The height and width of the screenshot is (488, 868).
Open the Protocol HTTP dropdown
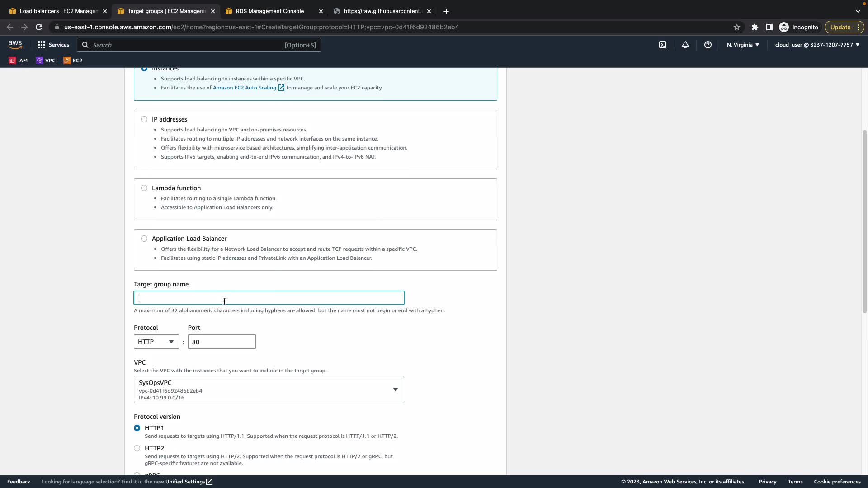[x=156, y=342]
